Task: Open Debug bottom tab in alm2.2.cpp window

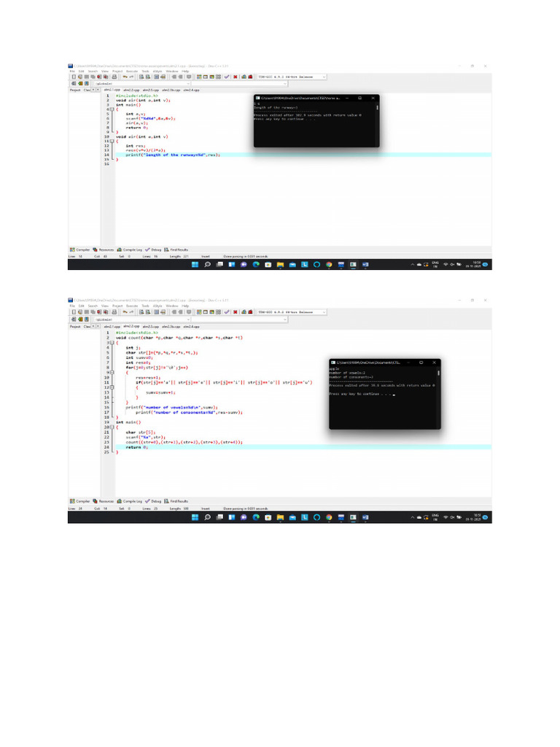Action: click(x=153, y=501)
